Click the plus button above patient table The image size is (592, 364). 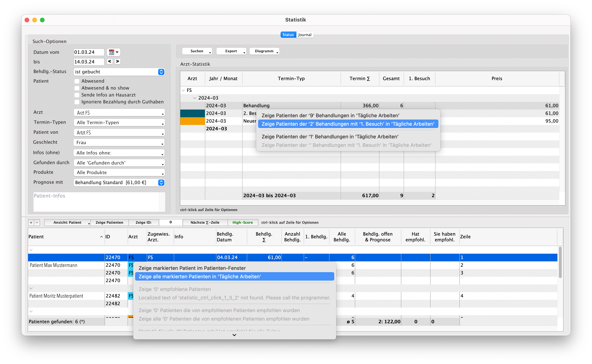point(31,223)
